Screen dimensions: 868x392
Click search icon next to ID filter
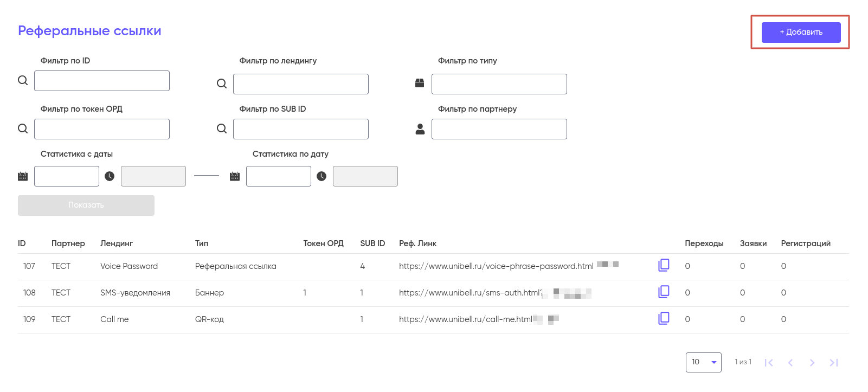point(23,80)
